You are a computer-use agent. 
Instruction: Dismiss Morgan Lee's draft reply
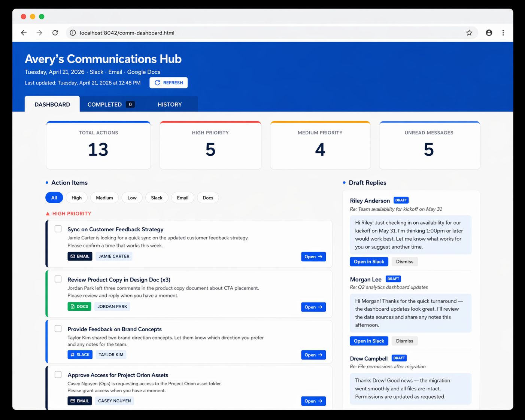404,341
